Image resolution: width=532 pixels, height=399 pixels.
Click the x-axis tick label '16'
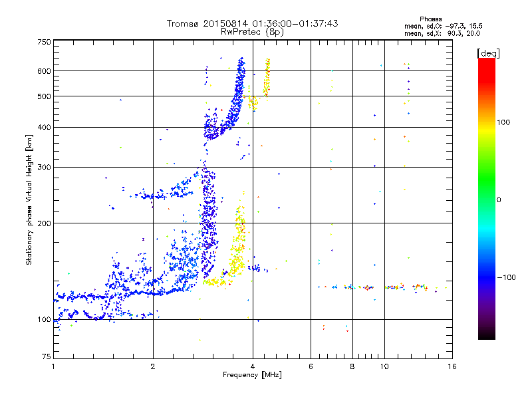tap(452, 366)
